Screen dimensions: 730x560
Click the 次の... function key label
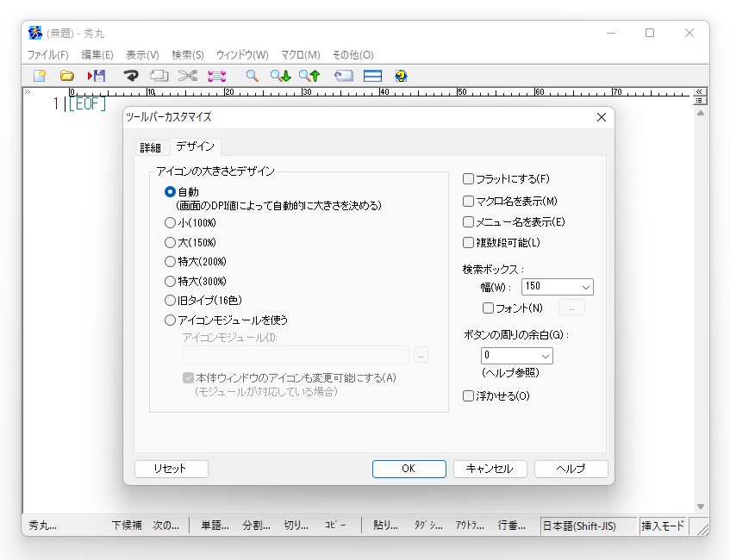[x=165, y=526]
